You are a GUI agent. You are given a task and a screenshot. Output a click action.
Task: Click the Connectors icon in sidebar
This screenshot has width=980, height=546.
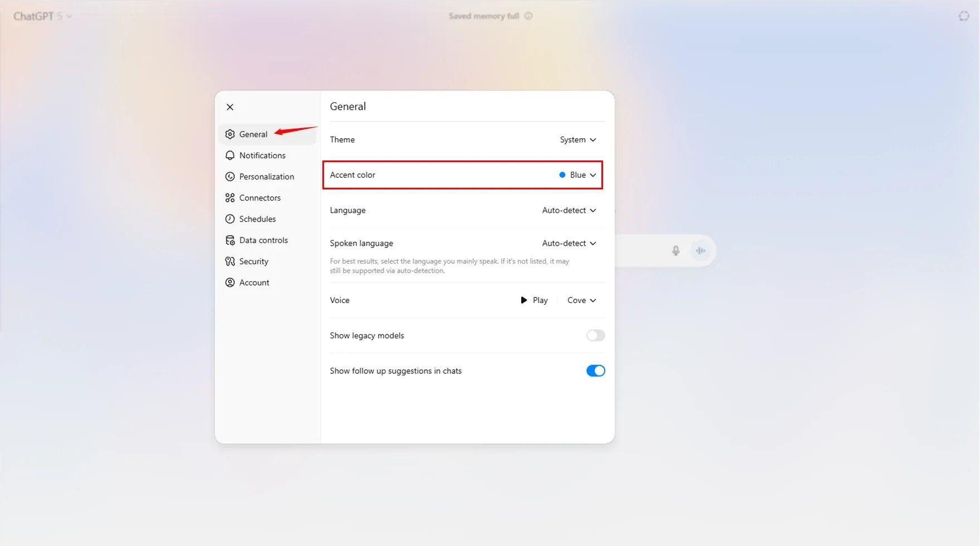[230, 198]
